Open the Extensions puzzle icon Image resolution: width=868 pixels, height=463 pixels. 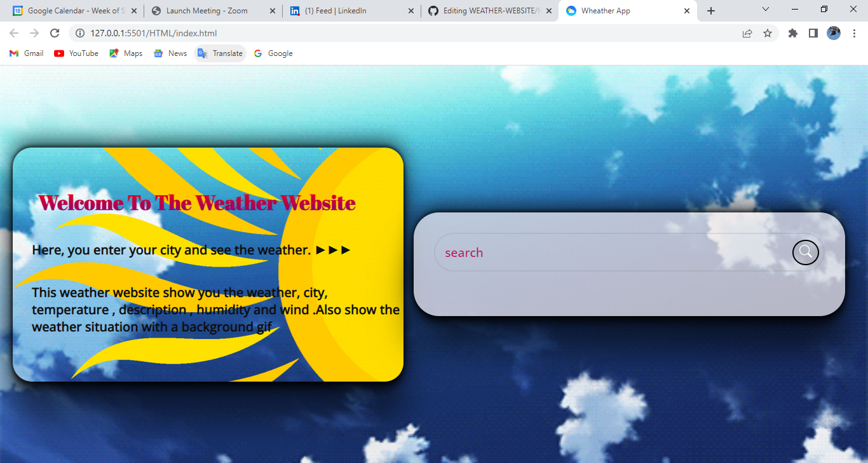(x=793, y=33)
